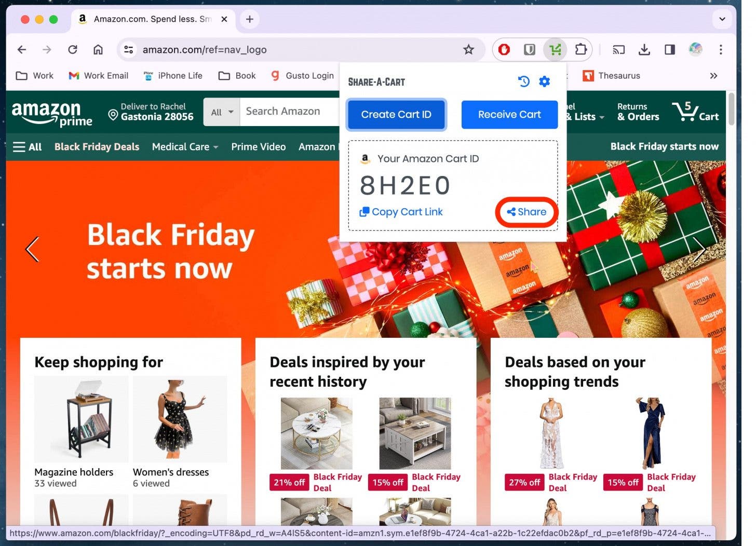Open the All hamburger menu
Screen dimensions: 756x546
click(x=27, y=147)
